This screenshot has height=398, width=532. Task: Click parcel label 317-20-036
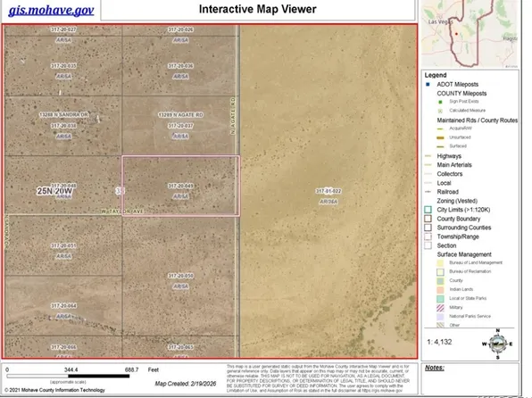180,66
